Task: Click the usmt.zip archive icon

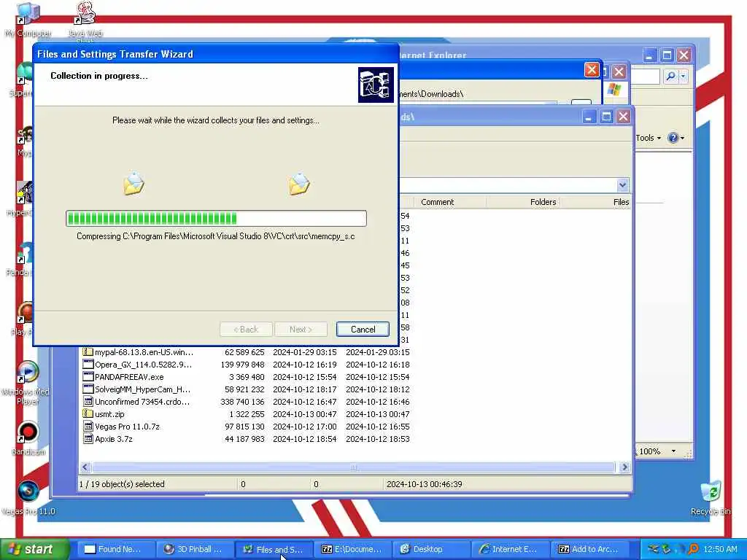Action: click(x=88, y=414)
